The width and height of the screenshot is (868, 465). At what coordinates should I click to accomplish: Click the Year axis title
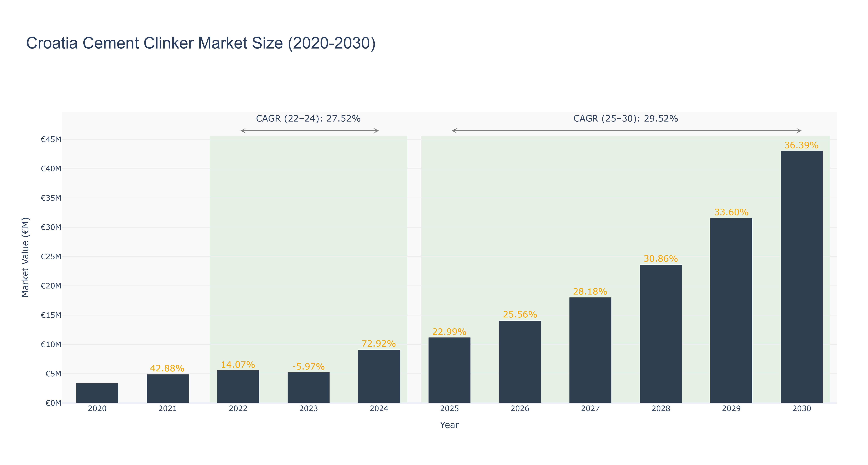[x=449, y=425]
